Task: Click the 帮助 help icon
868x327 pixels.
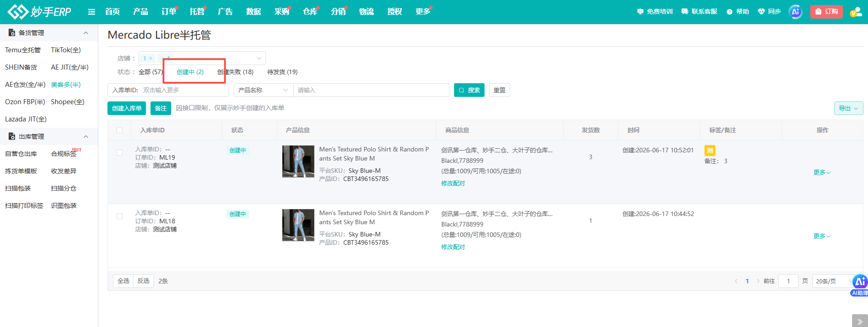Action: [738, 11]
